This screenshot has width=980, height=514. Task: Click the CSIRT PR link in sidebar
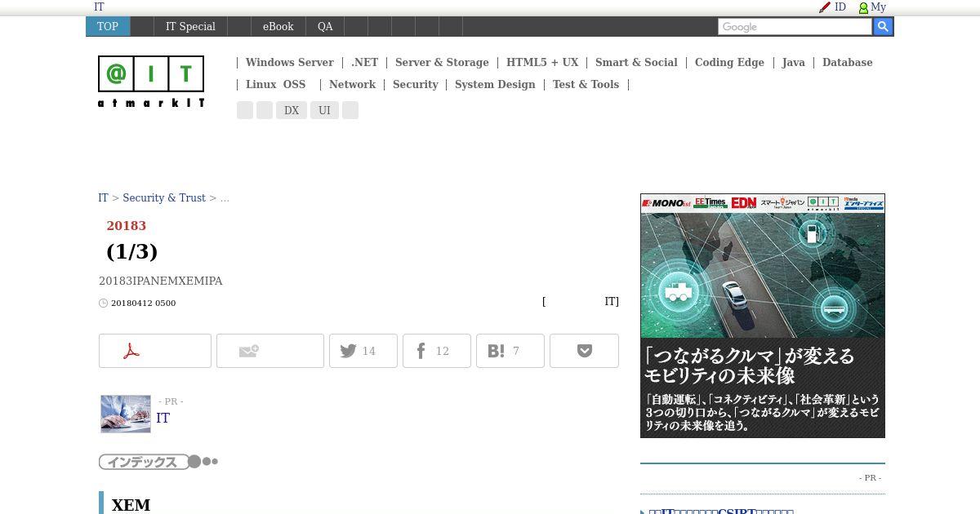click(x=721, y=511)
